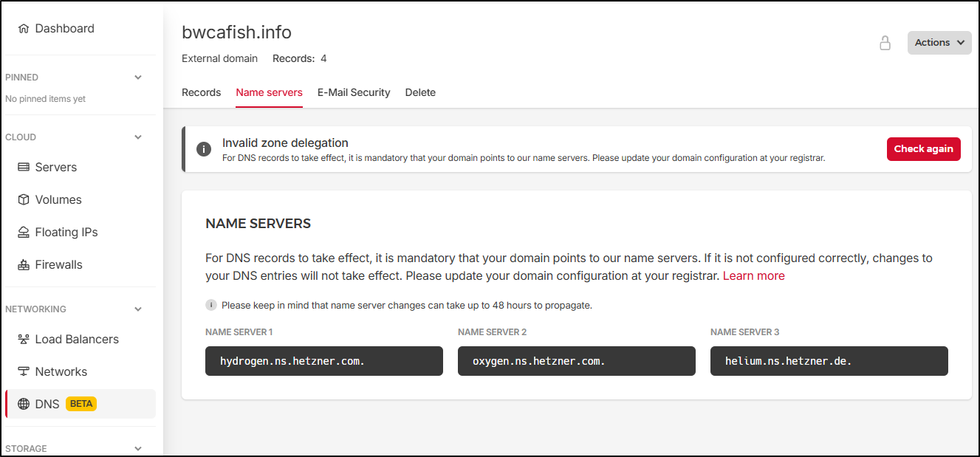Click the Floating IPs icon
This screenshot has width=980, height=457.
(24, 233)
